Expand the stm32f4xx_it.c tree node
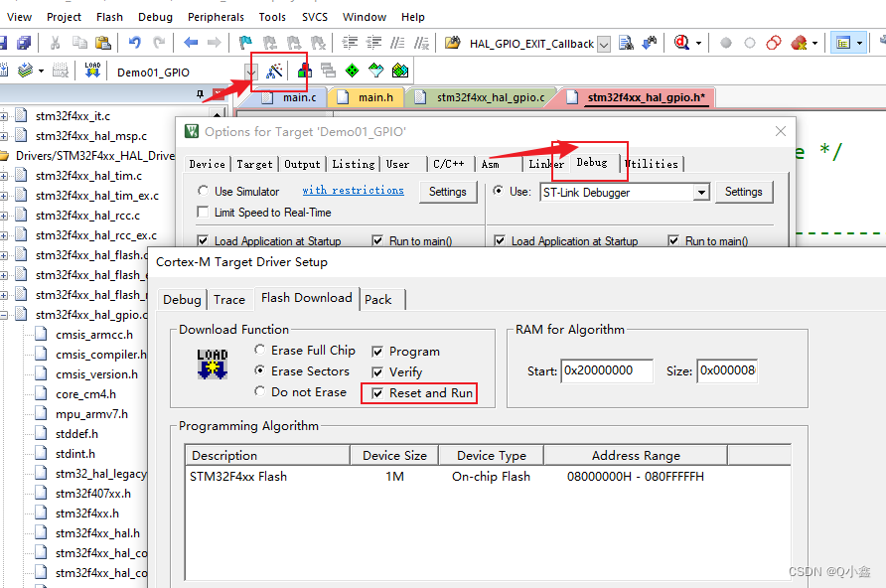This screenshot has height=588, width=886. (3, 116)
